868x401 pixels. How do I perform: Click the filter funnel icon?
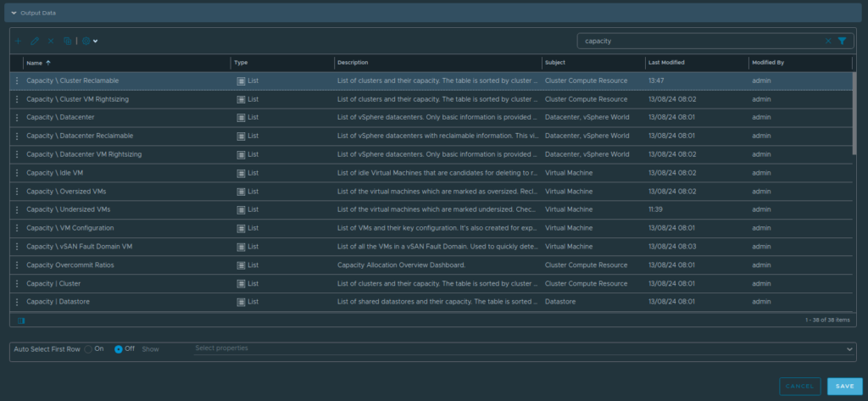(x=842, y=41)
